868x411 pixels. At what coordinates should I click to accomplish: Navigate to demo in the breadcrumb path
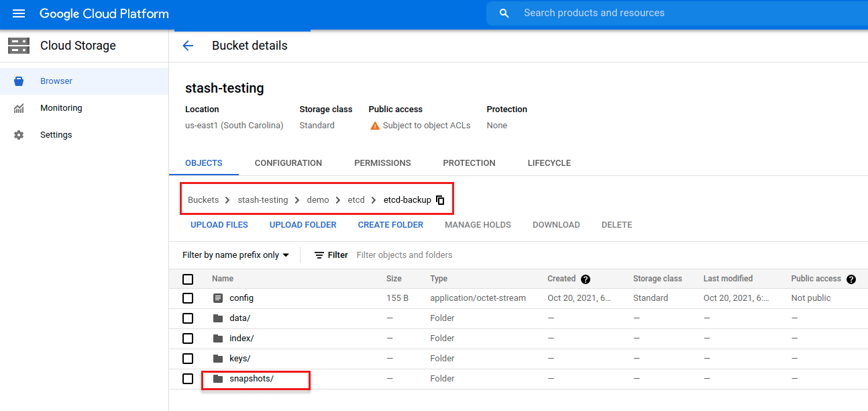(x=318, y=200)
